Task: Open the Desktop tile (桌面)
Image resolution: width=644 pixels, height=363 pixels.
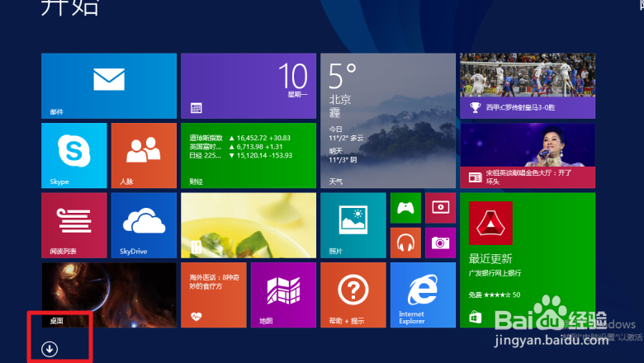Action: coord(109,295)
